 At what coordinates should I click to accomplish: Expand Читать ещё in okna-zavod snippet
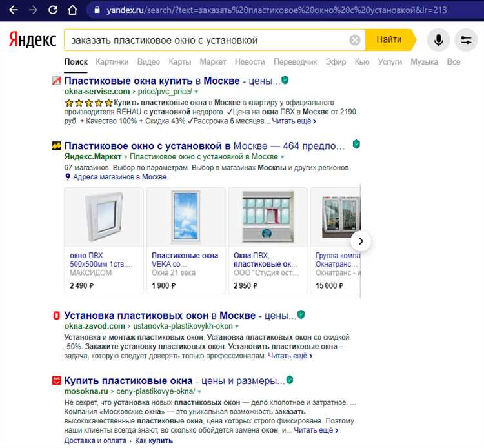click(290, 356)
